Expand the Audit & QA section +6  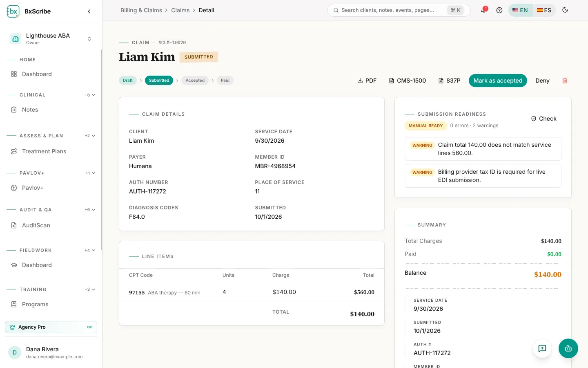point(90,210)
